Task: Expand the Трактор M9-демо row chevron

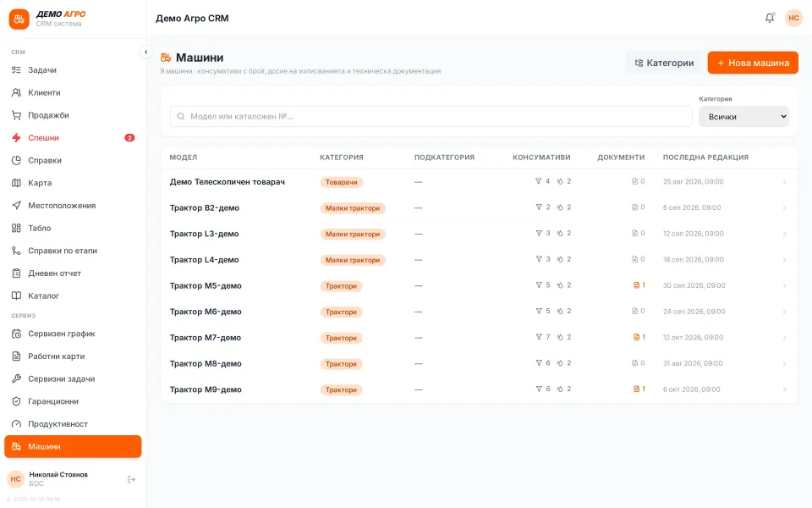Action: tap(785, 389)
